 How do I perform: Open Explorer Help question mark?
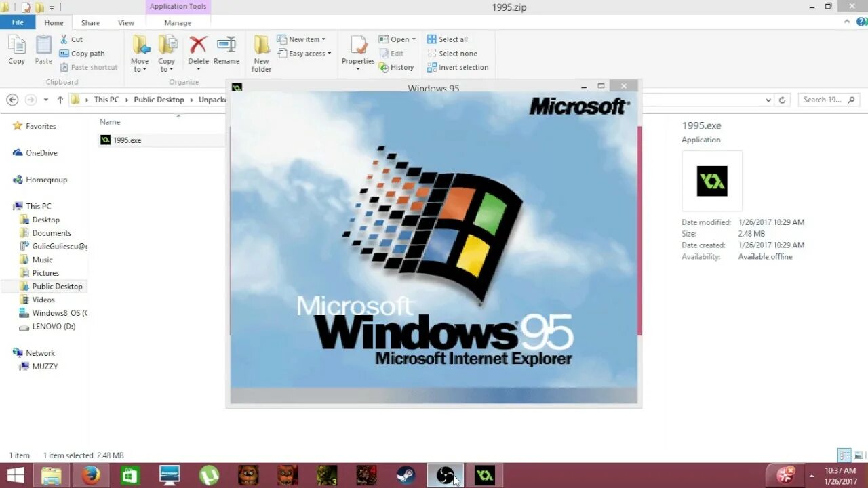(x=860, y=22)
